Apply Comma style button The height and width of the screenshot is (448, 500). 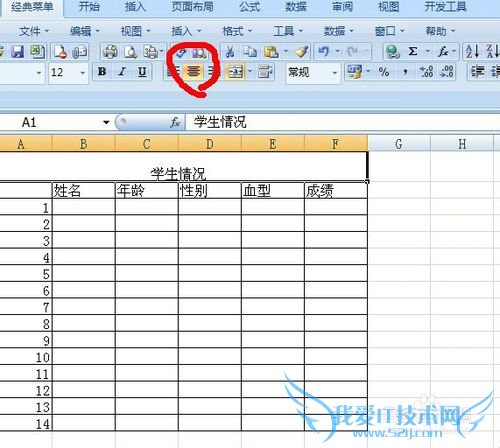point(405,72)
